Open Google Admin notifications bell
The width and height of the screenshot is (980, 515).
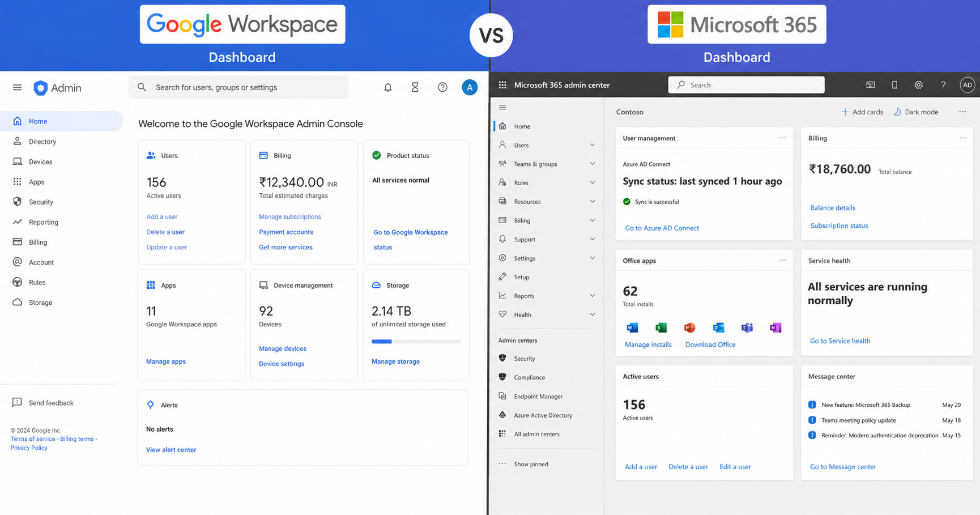(388, 87)
